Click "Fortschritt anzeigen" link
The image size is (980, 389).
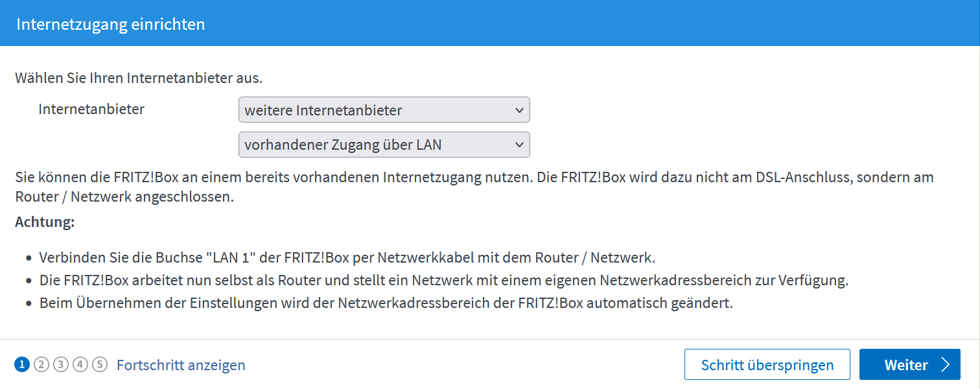point(181,365)
